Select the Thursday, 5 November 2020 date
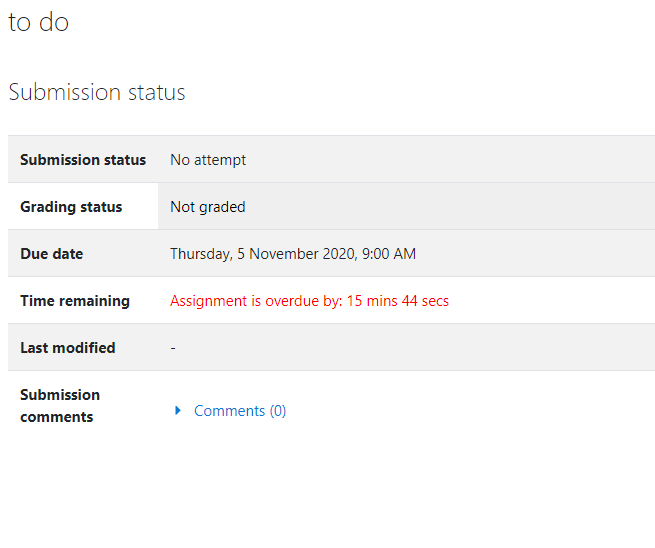 click(264, 254)
